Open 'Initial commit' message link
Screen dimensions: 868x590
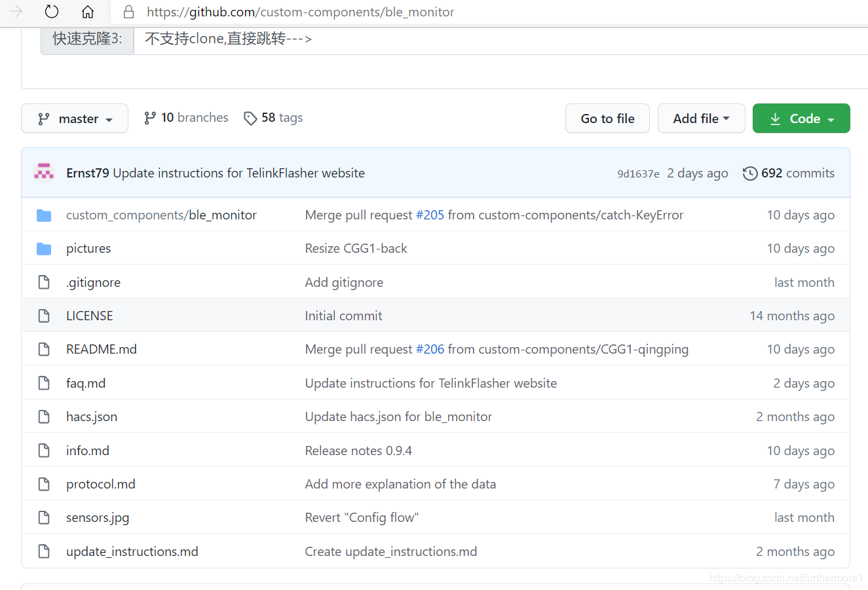click(x=343, y=316)
